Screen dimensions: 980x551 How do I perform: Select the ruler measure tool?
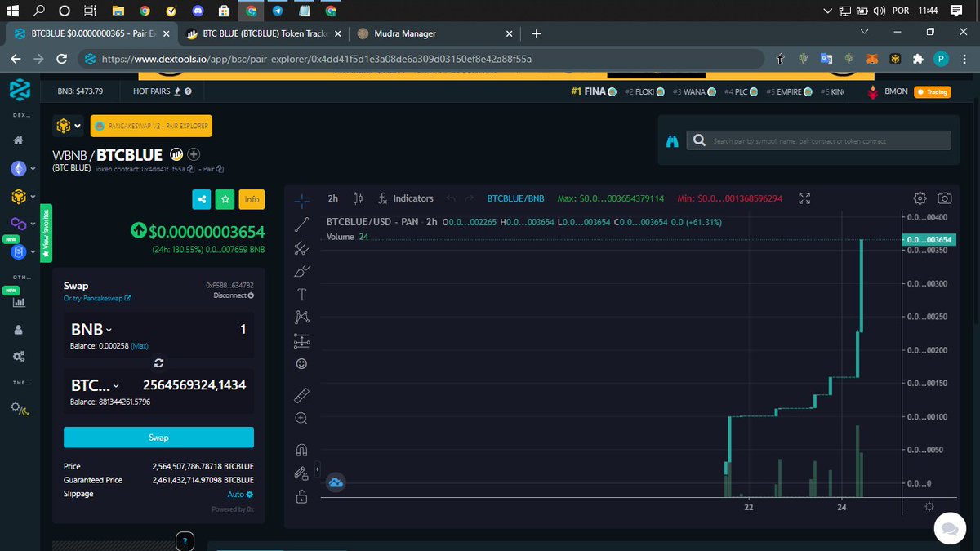tap(301, 396)
